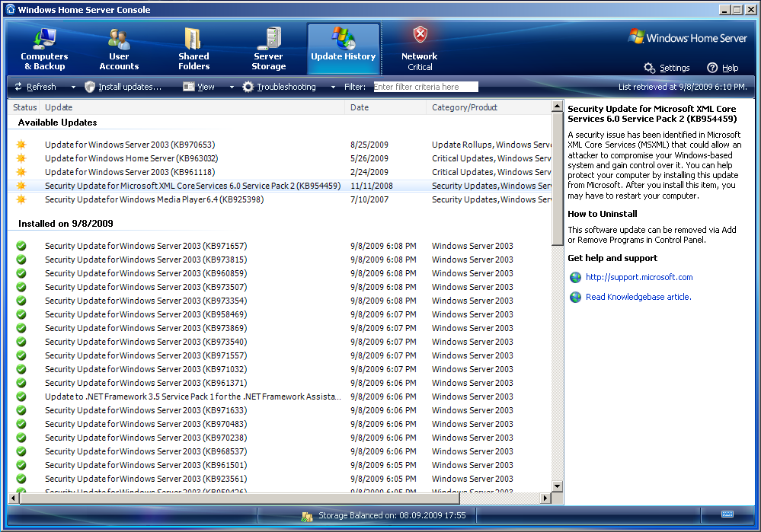The height and width of the screenshot is (532, 761).
Task: Open the Refresh dropdown arrow
Action: [73, 88]
